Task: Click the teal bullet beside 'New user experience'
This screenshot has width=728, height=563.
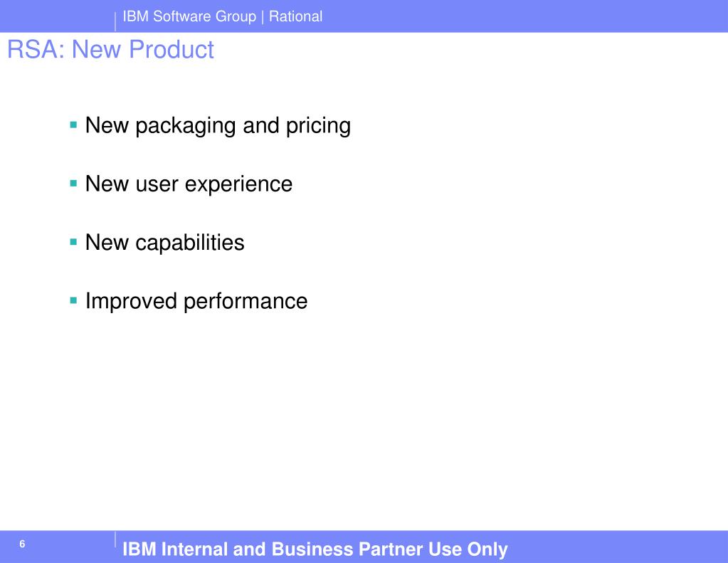Action: tap(73, 183)
